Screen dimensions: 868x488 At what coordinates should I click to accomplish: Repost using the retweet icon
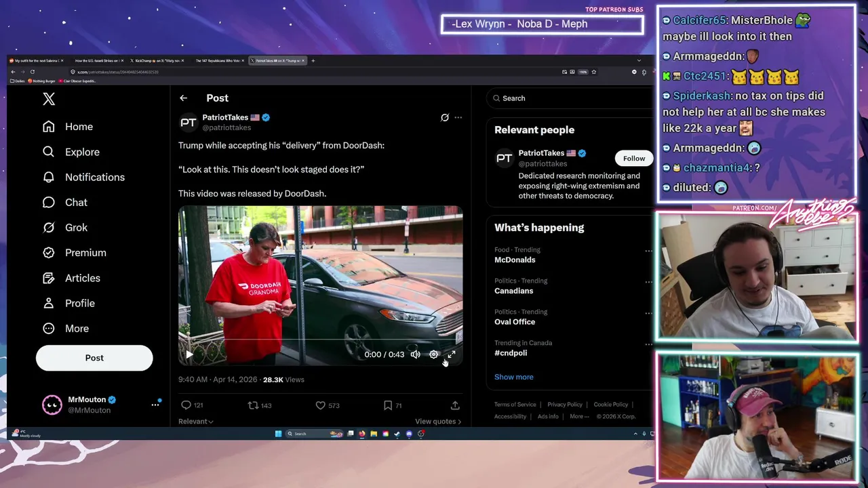[x=253, y=405]
